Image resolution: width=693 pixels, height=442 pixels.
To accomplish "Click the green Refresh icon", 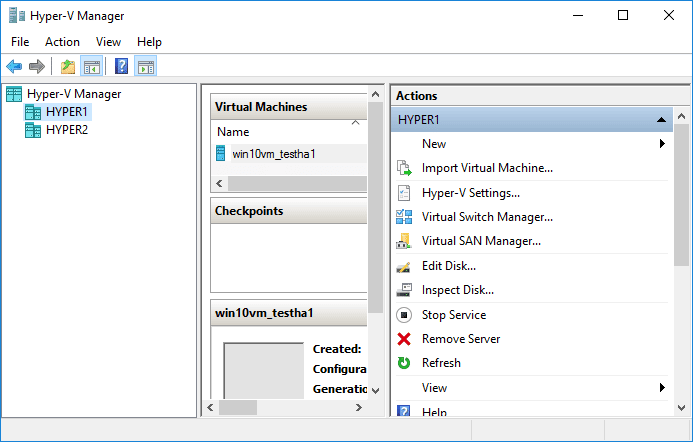I will pyautogui.click(x=404, y=363).
